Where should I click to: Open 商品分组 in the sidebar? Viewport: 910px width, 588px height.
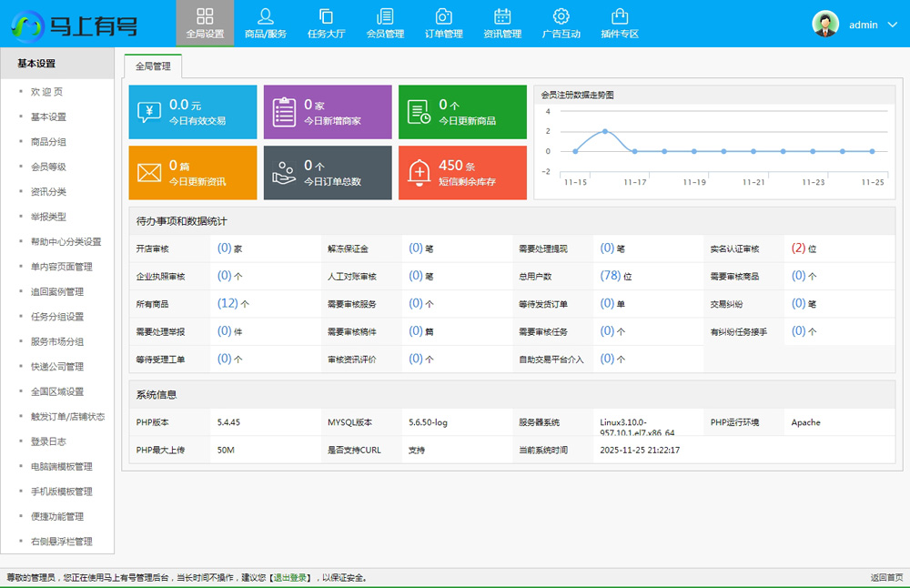click(48, 142)
